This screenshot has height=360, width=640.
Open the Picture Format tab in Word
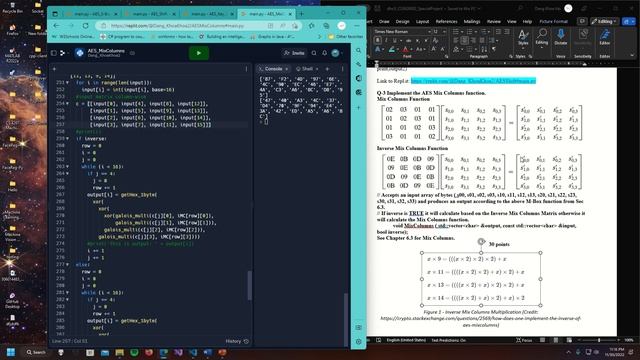tap(553, 21)
